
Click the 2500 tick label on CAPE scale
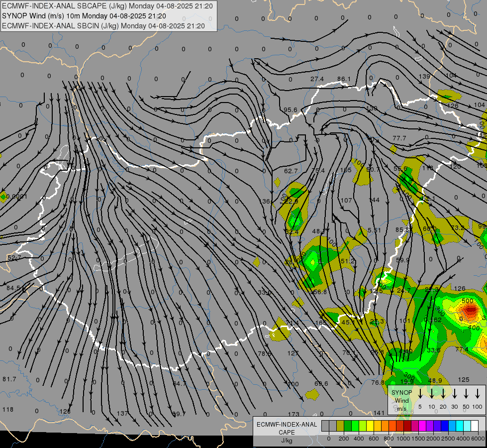click(x=448, y=439)
